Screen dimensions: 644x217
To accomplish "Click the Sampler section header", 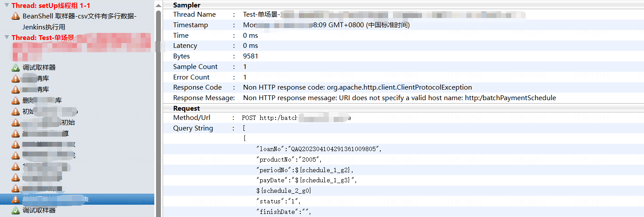I will click(187, 5).
